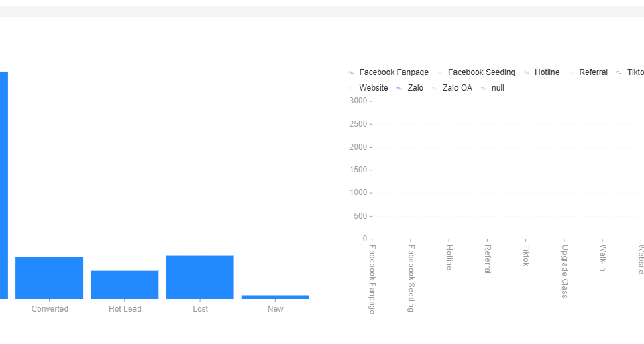Click the Upgrade Class x-axis label
The height and width of the screenshot is (344, 644).
pyautogui.click(x=565, y=271)
